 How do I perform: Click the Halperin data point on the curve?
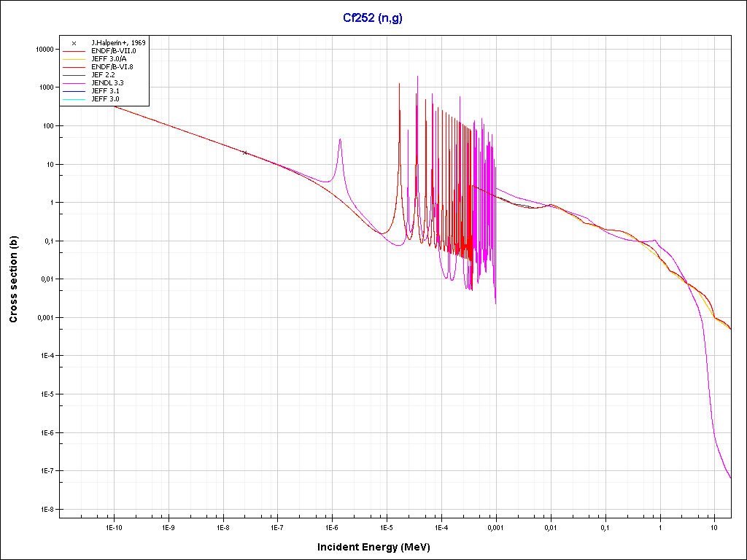(x=245, y=152)
